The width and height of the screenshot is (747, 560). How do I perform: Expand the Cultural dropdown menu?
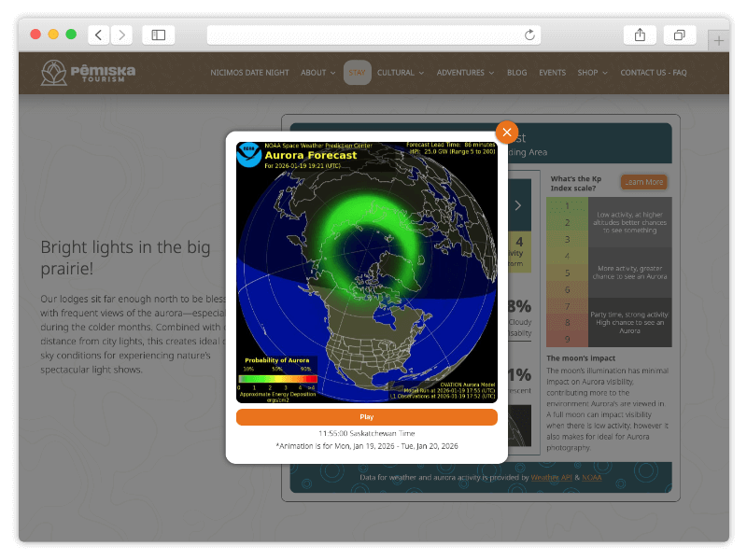pos(401,73)
